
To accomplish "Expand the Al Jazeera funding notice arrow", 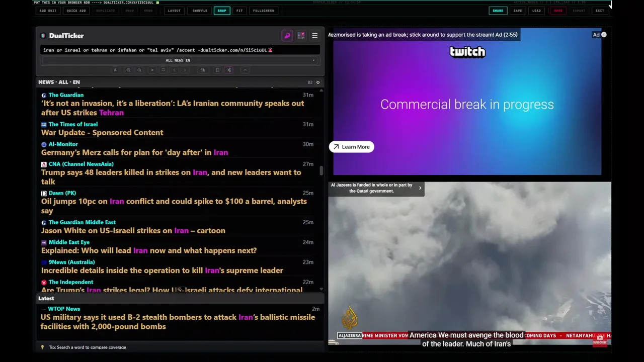I will point(420,188).
